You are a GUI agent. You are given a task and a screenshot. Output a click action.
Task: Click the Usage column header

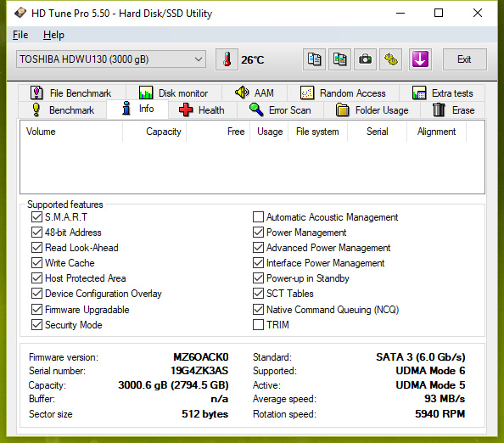coord(269,132)
